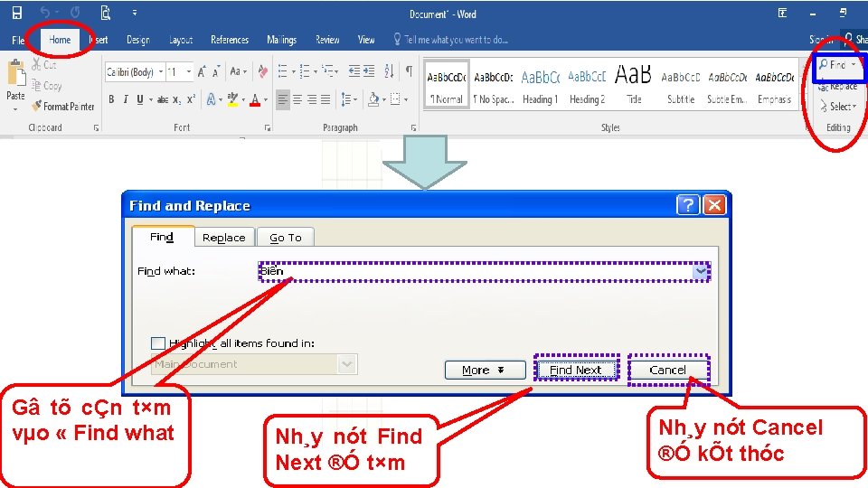This screenshot has height=488, width=868.
Task: Click the dialog Help question mark
Action: [688, 205]
